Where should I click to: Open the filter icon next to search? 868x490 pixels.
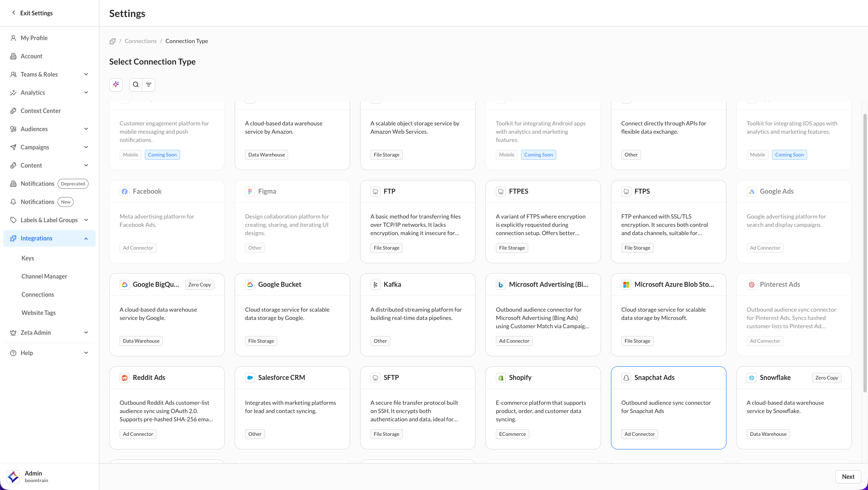149,84
